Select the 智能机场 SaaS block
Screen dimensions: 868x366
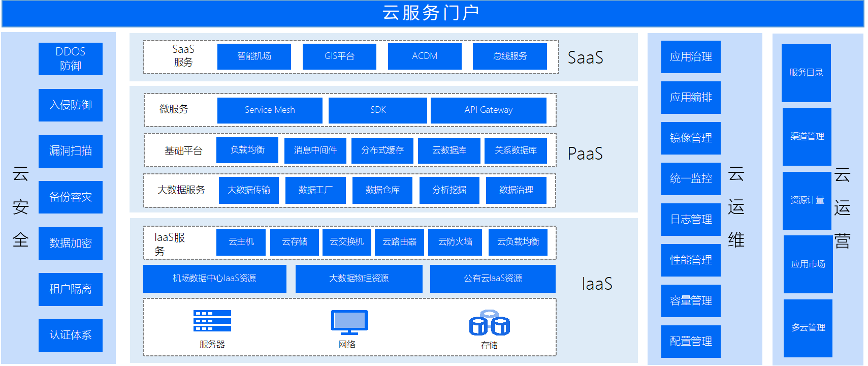pyautogui.click(x=254, y=56)
